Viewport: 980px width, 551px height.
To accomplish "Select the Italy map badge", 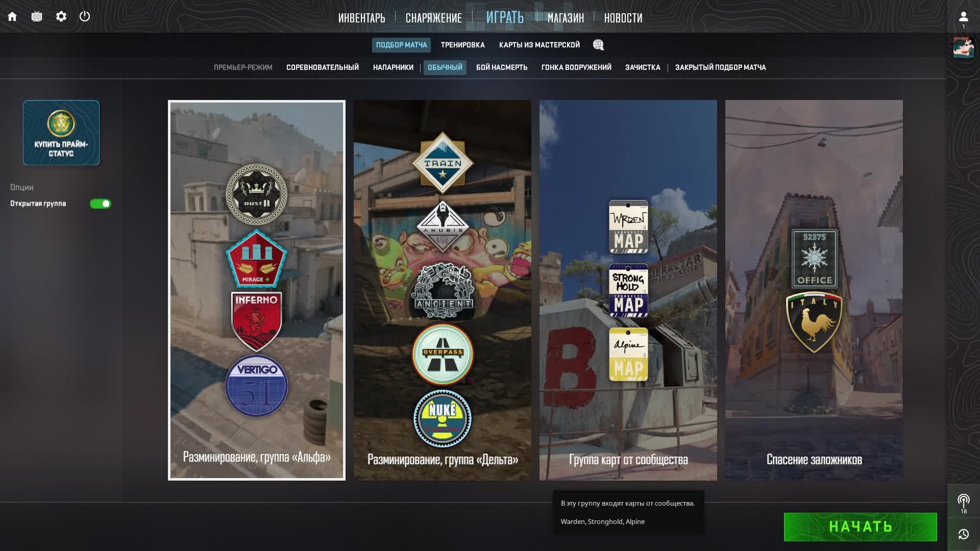I will (x=814, y=322).
